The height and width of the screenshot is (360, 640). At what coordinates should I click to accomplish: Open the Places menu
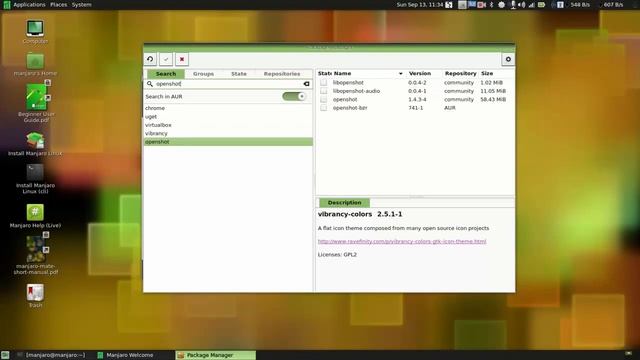58,4
